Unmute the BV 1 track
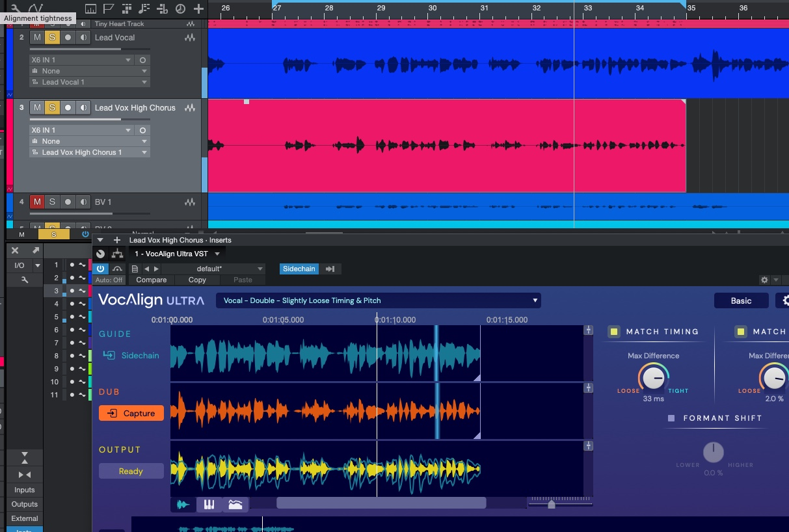789x532 pixels. pyautogui.click(x=37, y=202)
